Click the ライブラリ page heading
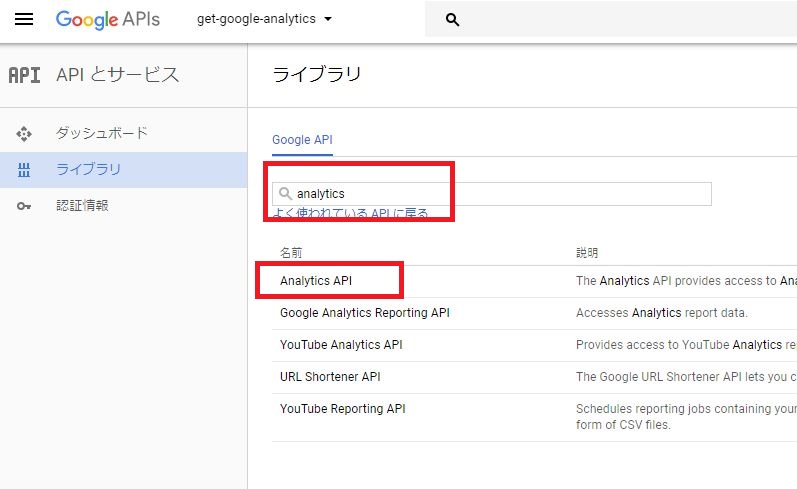Image resolution: width=797 pixels, height=489 pixels. pos(317,75)
